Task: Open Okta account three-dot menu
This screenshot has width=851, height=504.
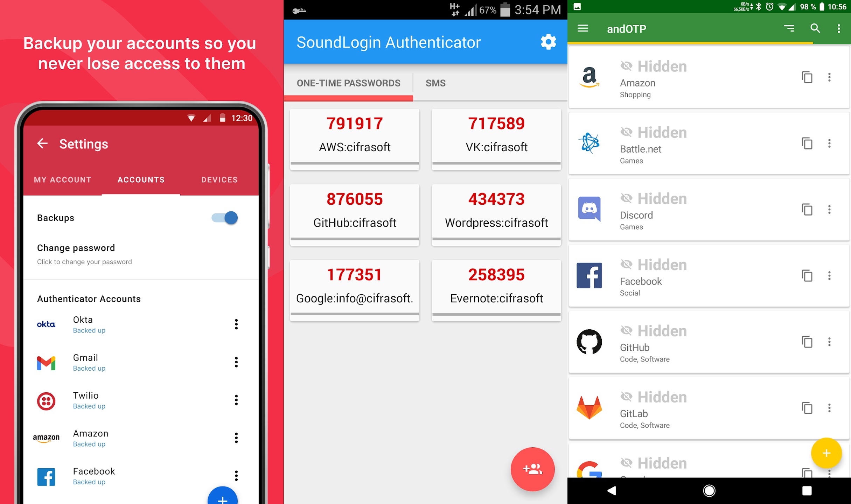Action: click(236, 323)
